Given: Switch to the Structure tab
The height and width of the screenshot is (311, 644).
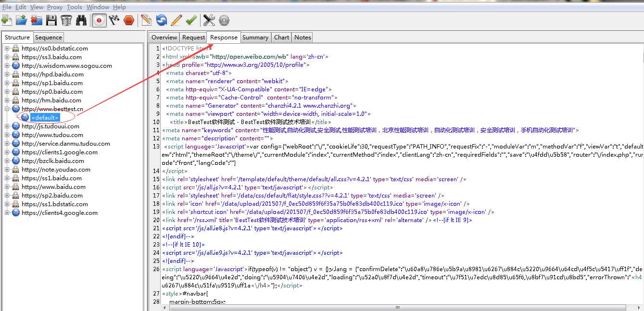Looking at the screenshot, I should [x=17, y=37].
